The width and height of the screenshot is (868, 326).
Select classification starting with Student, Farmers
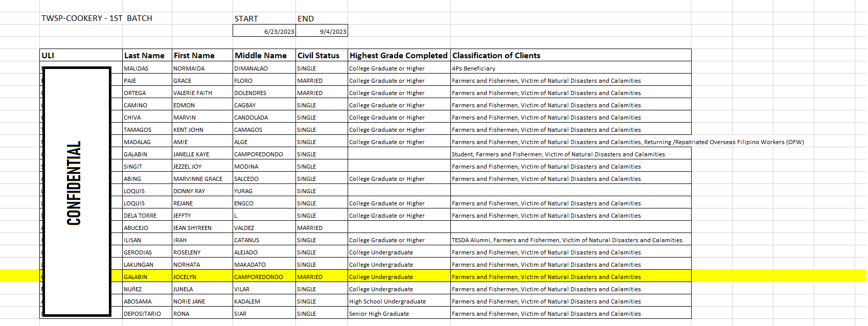(x=571, y=153)
